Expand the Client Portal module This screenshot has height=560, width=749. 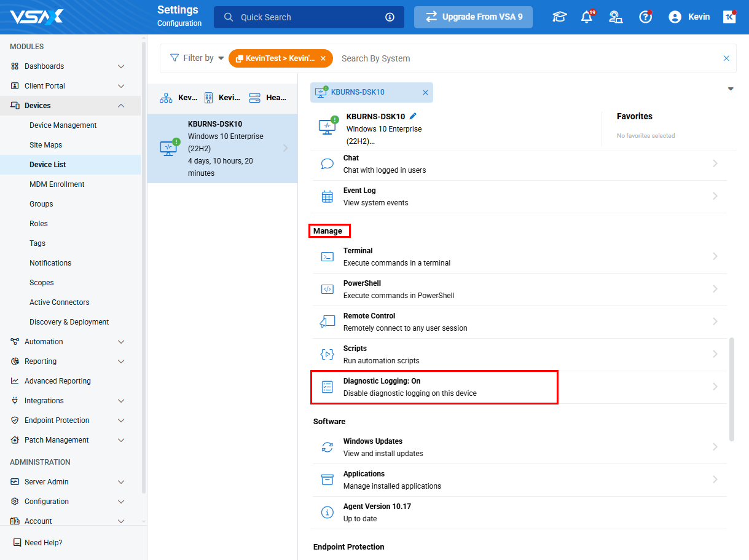pyautogui.click(x=121, y=86)
